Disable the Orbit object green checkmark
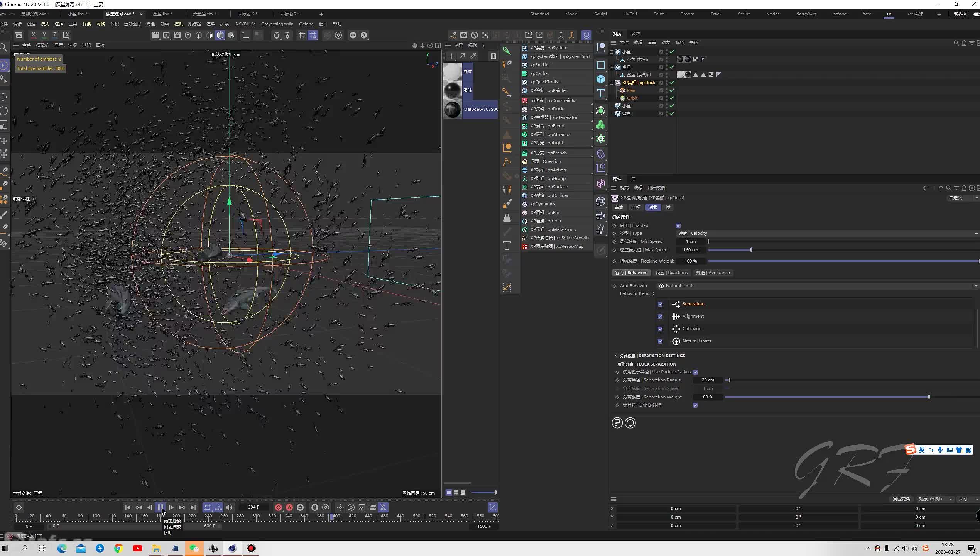This screenshot has height=556, width=980. 672,98
